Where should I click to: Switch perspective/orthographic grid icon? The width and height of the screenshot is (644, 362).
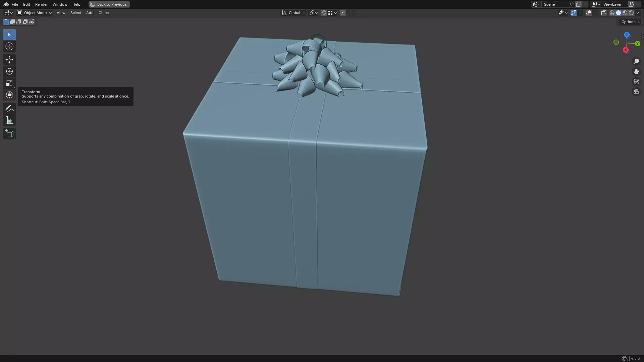pos(636,92)
